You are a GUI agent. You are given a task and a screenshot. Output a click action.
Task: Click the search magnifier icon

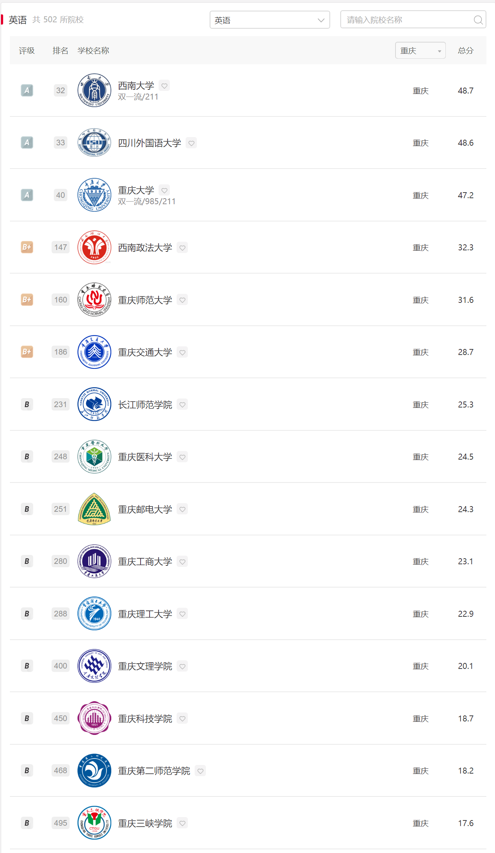pos(478,20)
